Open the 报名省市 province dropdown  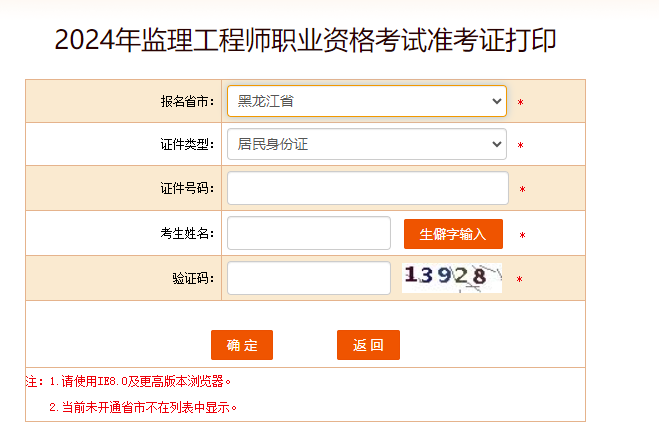point(366,101)
